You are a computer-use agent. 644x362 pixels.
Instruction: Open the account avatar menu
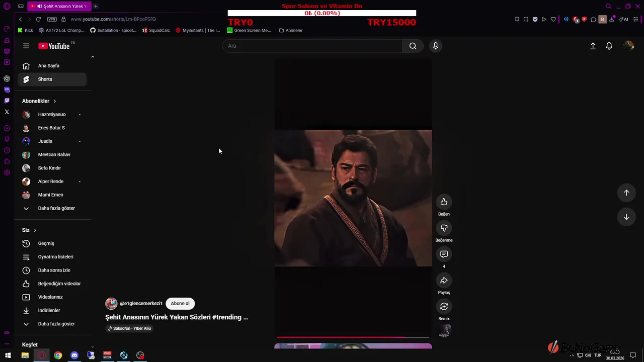point(628,46)
